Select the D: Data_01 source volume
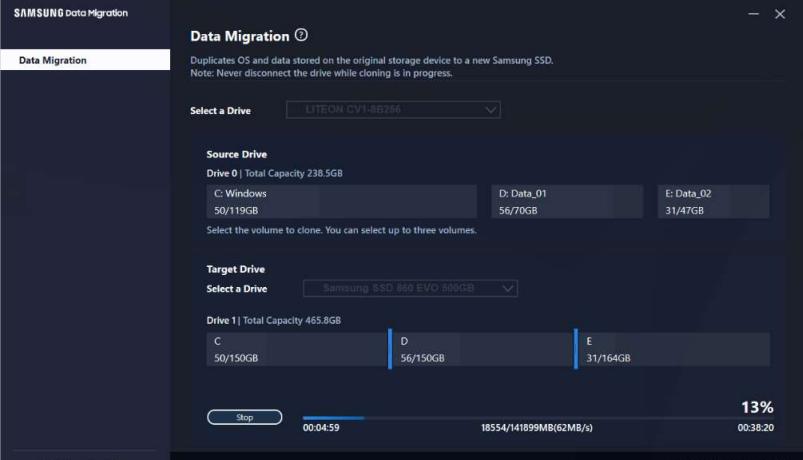Image resolution: width=803 pixels, height=460 pixels. [567, 201]
